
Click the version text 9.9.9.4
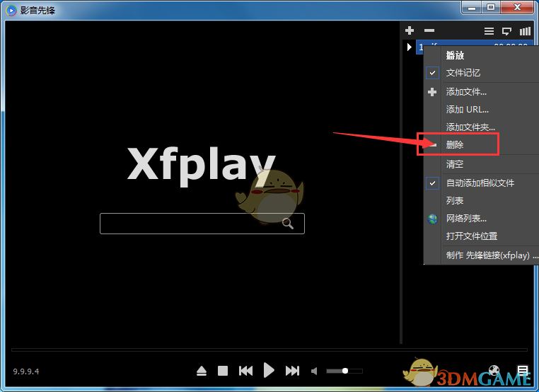(x=26, y=371)
